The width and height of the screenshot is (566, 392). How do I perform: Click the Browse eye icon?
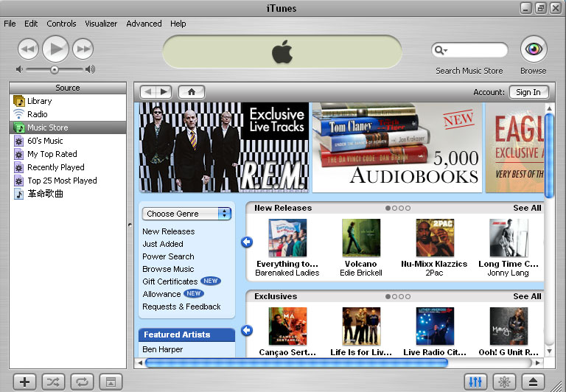pos(534,49)
